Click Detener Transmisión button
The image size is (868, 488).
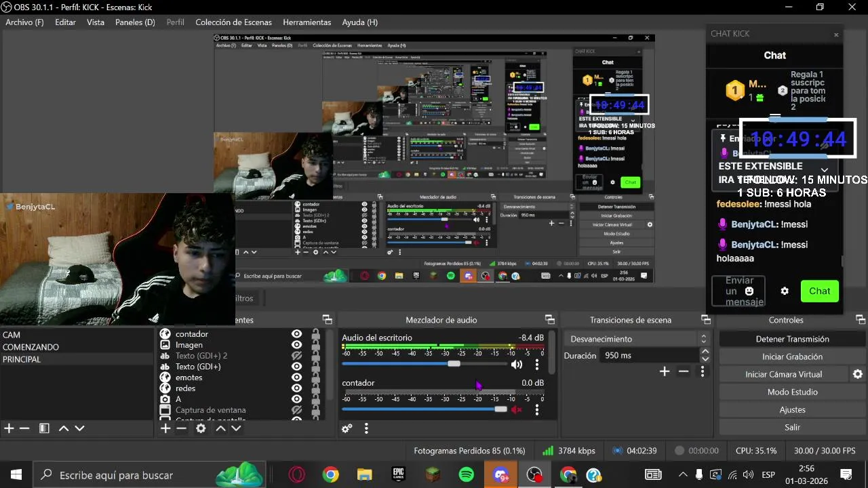click(792, 339)
